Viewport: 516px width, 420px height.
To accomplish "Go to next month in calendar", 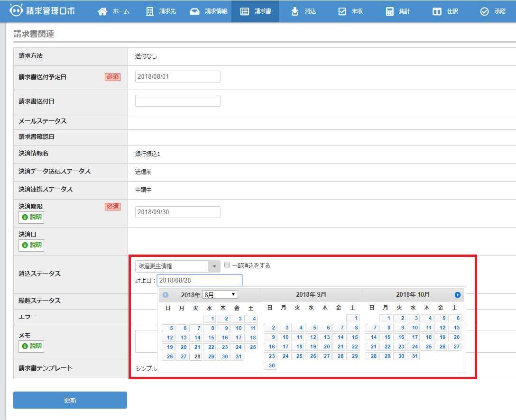I will tap(458, 295).
